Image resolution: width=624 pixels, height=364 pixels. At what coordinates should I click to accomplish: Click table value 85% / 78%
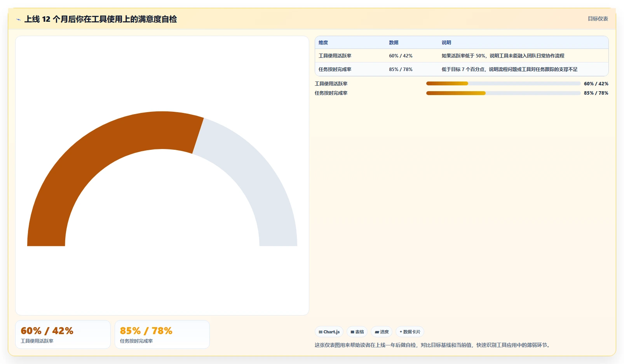coord(401,69)
